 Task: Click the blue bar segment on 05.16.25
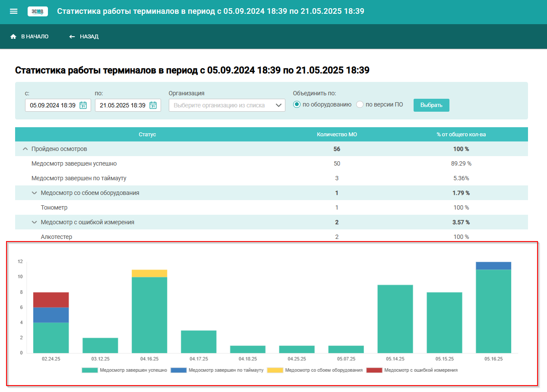493,266
